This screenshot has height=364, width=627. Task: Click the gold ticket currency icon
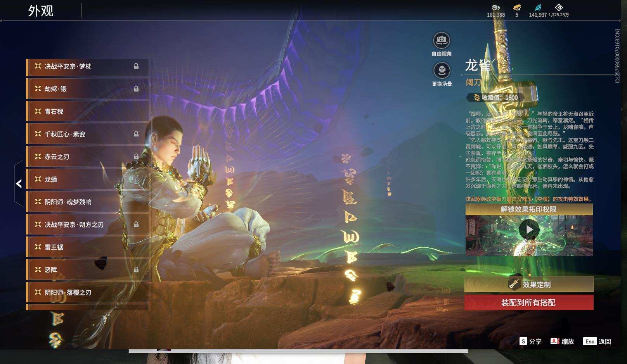pyautogui.click(x=517, y=7)
